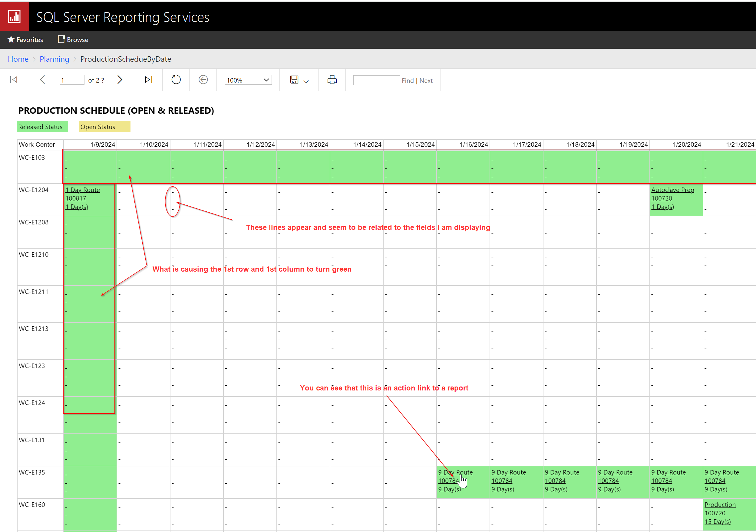Viewport: 756px width, 532px height.
Task: Click the green Released Status legend swatch
Action: click(42, 127)
